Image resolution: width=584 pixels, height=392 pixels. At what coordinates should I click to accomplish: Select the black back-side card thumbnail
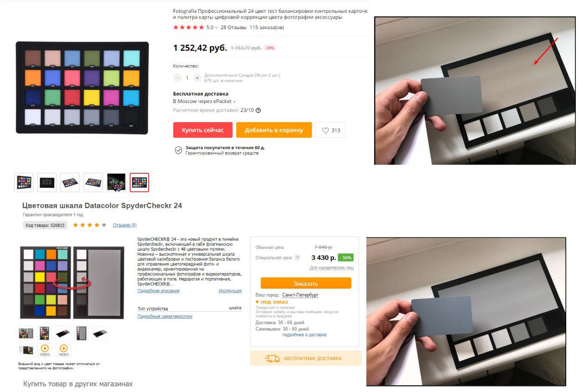pos(47,182)
